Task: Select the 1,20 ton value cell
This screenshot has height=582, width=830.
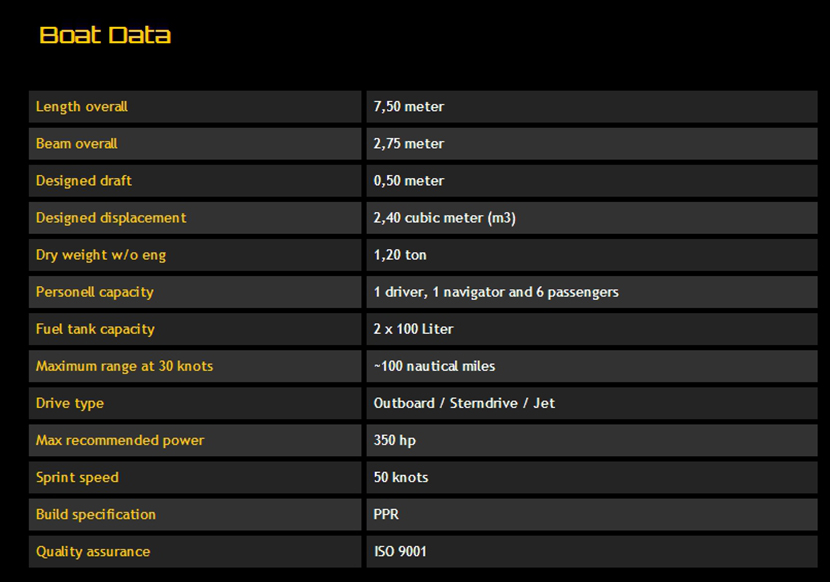Action: [x=400, y=255]
